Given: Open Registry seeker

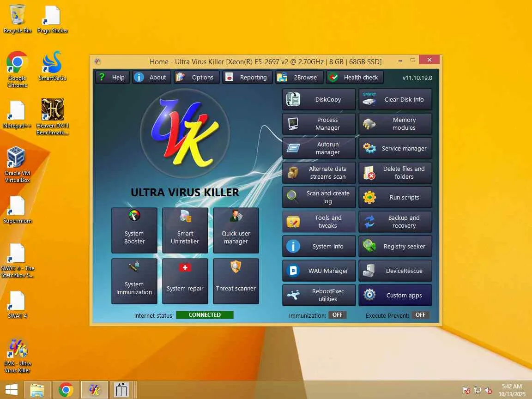Looking at the screenshot, I should point(395,246).
